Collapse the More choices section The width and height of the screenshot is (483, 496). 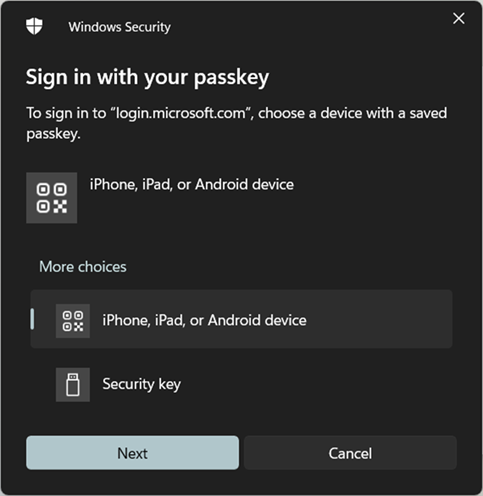pos(83,267)
